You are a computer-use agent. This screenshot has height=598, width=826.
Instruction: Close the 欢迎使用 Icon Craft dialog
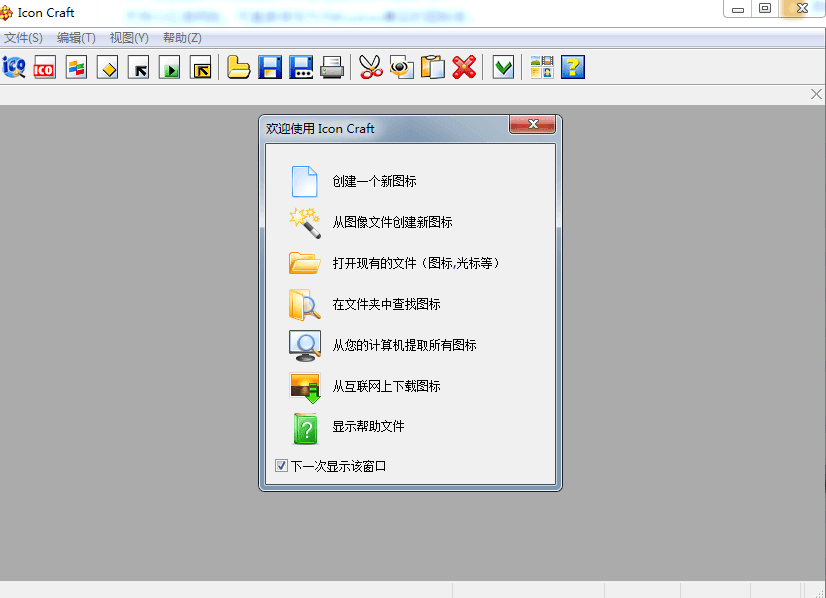tap(532, 124)
